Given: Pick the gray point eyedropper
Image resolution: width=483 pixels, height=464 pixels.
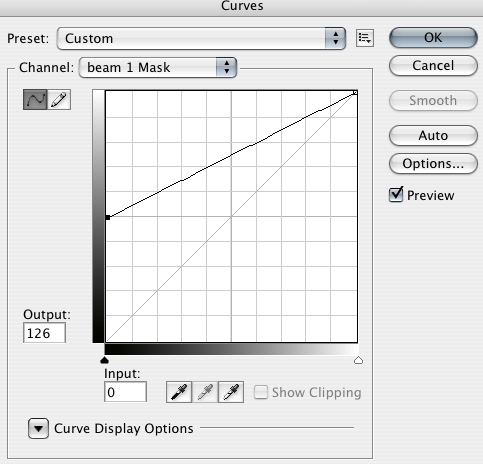Looking at the screenshot, I should pos(205,392).
